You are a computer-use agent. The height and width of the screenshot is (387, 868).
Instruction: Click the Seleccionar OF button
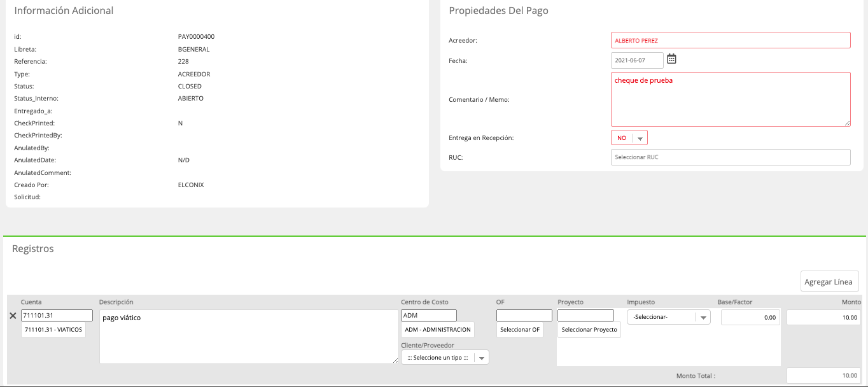coord(520,330)
